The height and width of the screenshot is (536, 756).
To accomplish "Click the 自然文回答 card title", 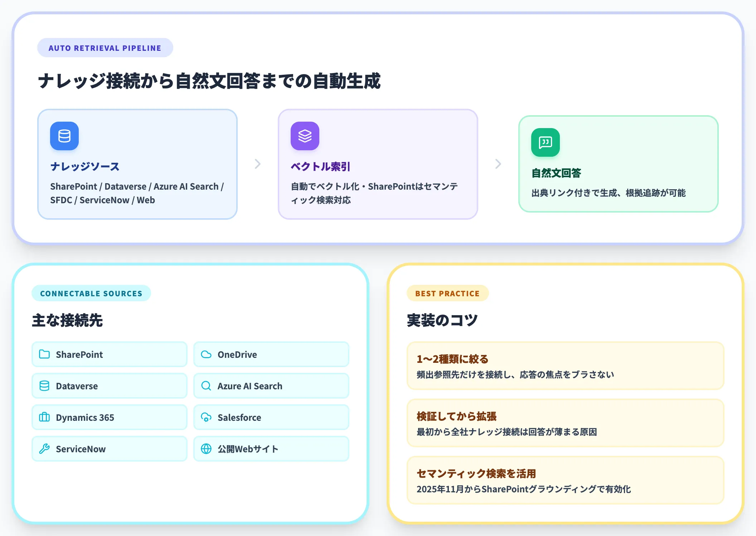I will [556, 173].
